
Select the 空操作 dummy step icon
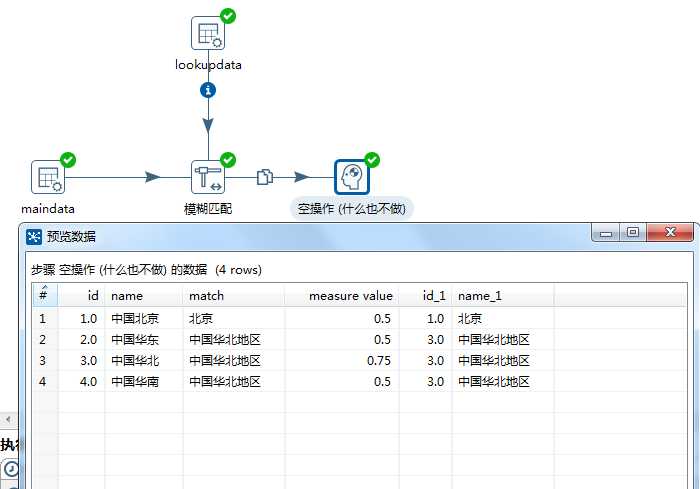352,177
